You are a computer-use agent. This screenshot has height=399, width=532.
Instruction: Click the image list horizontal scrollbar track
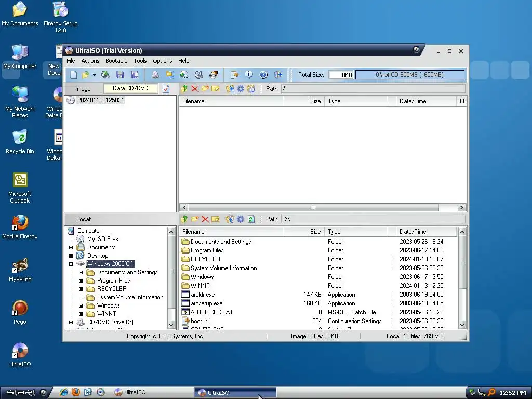[x=447, y=207]
